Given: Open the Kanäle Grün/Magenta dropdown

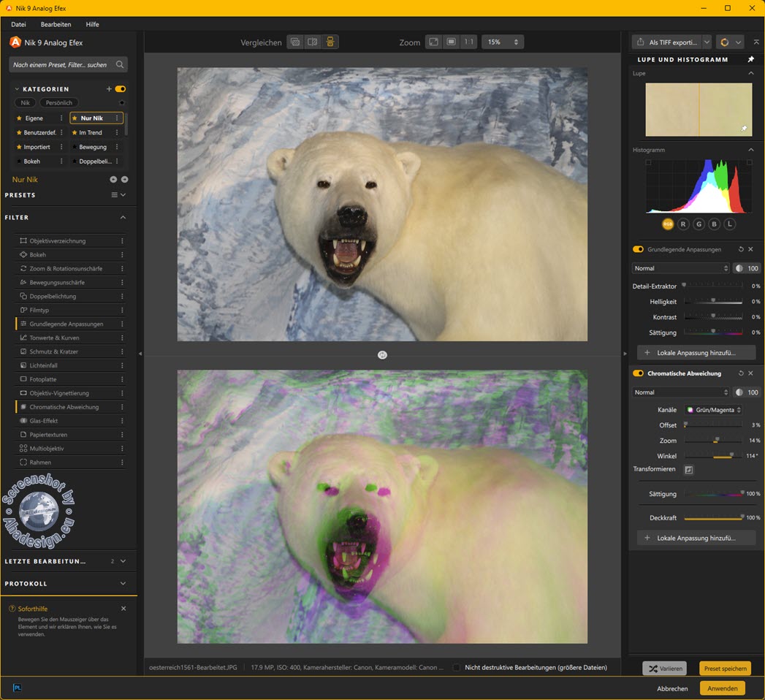Looking at the screenshot, I should tap(713, 410).
